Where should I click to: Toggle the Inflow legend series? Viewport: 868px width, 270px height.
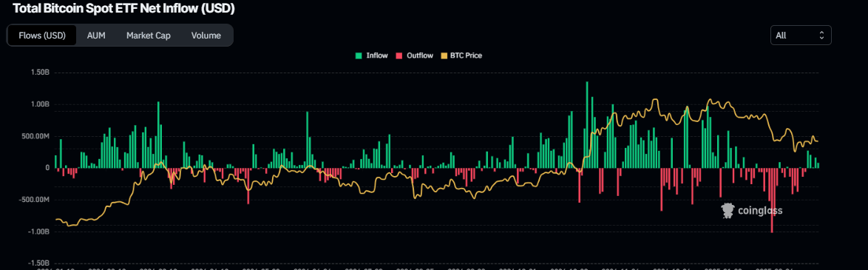click(x=371, y=55)
